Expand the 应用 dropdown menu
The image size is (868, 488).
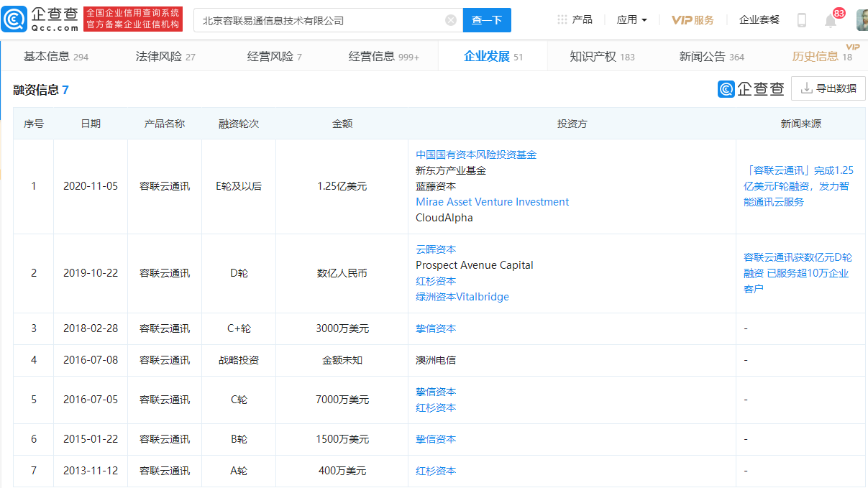pos(632,19)
